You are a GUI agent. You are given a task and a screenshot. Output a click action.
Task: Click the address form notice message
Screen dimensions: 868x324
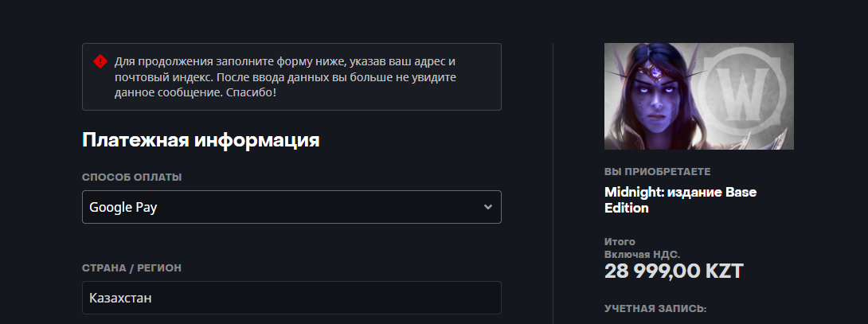pyautogui.click(x=291, y=76)
